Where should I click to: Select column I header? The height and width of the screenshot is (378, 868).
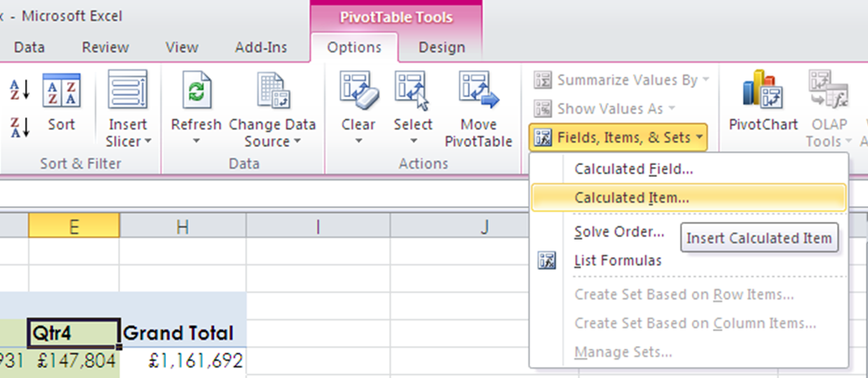[x=318, y=225]
